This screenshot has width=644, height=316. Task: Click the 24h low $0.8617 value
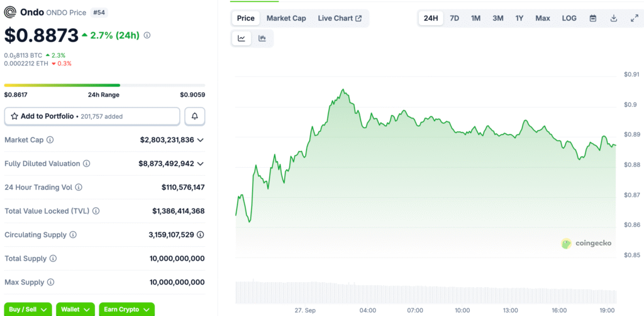[x=16, y=95]
